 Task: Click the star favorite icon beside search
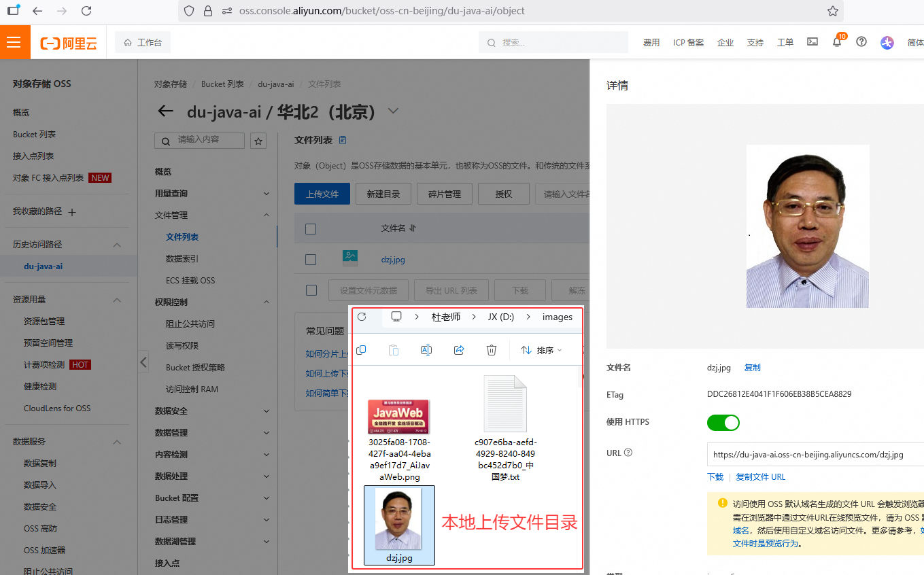click(x=258, y=141)
